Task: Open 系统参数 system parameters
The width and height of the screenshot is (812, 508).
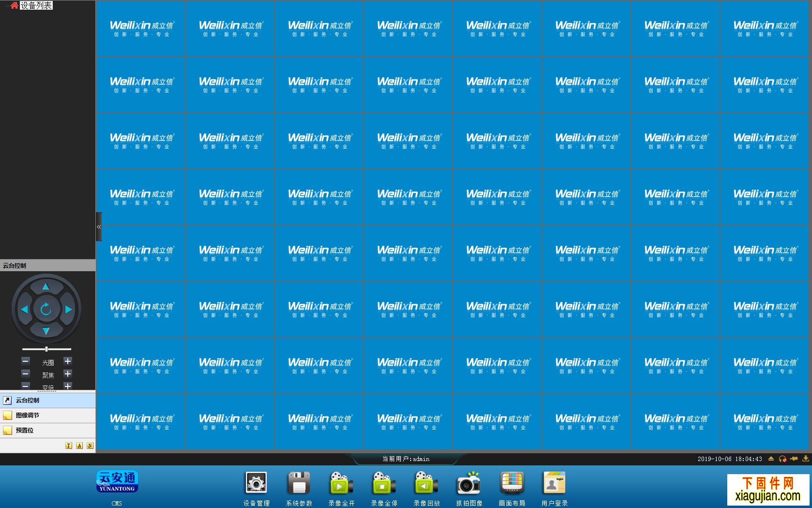Action: pos(299,489)
